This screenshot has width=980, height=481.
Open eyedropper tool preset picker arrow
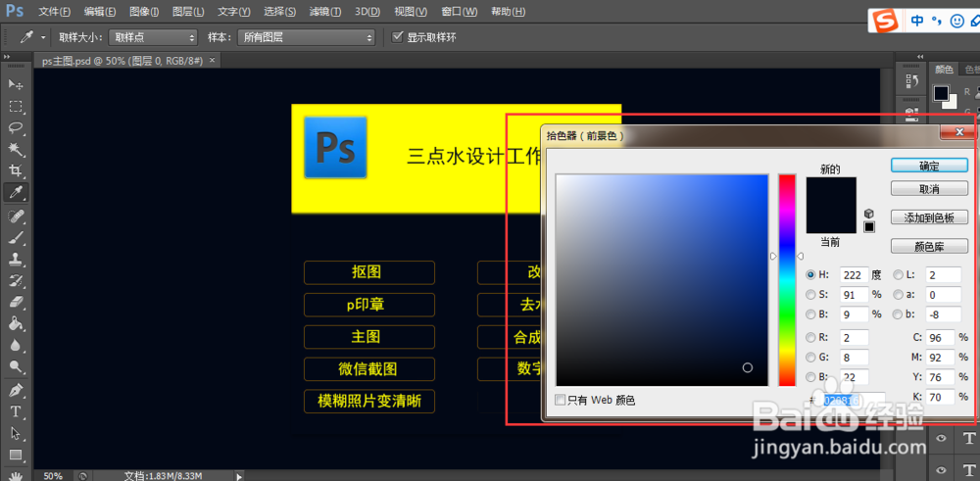[x=43, y=37]
